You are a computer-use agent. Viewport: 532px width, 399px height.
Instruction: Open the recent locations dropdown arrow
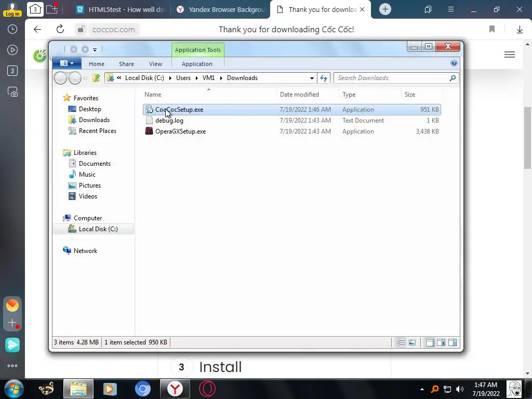[86, 78]
